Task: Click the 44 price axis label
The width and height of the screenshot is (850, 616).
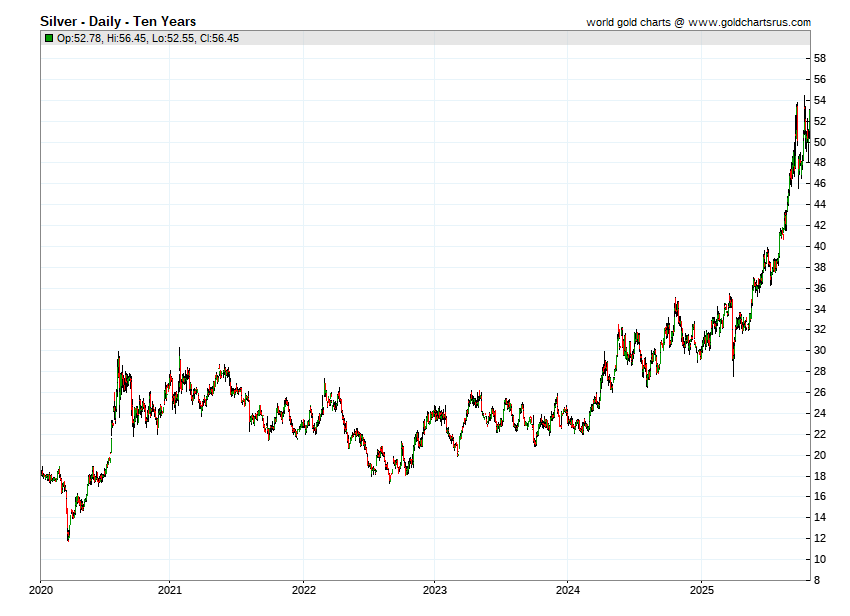Action: point(820,204)
